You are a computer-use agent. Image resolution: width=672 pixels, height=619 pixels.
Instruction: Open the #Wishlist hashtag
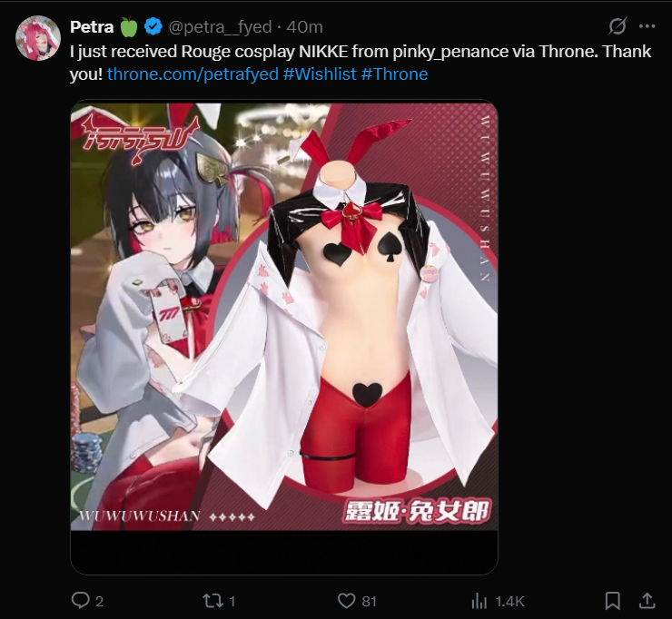320,74
